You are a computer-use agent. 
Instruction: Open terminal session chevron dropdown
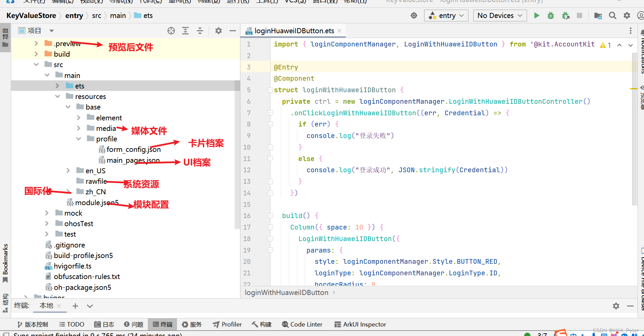[90, 306]
